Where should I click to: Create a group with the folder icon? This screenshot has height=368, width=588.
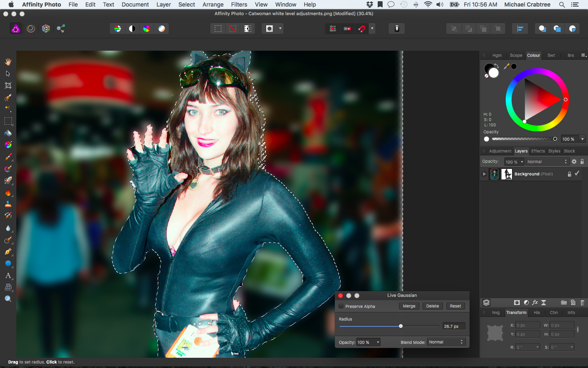(x=565, y=303)
